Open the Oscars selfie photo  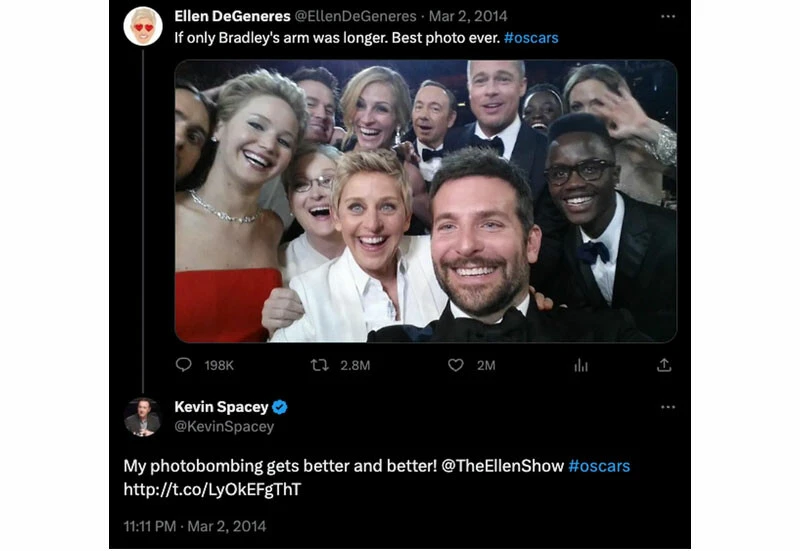click(426, 201)
